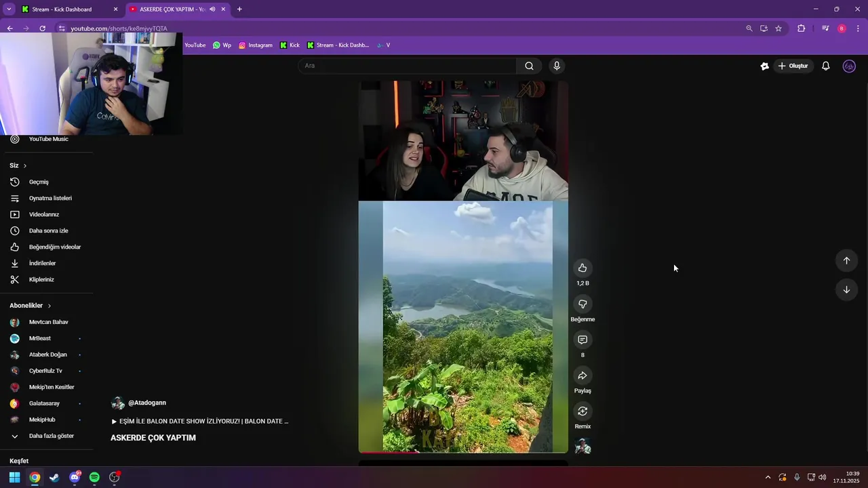Image resolution: width=868 pixels, height=488 pixels.
Task: Open linked video EŞİM İLE BALON DATE
Action: [200, 422]
